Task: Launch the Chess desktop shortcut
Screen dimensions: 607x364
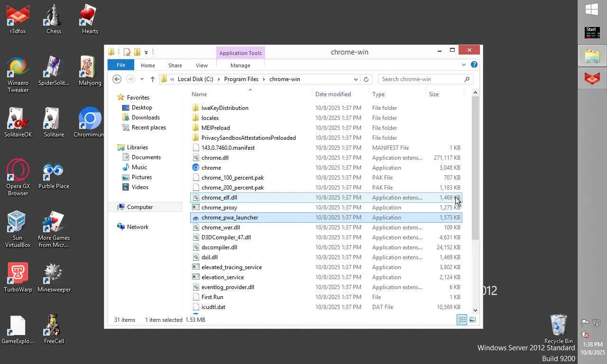Action: click(54, 19)
